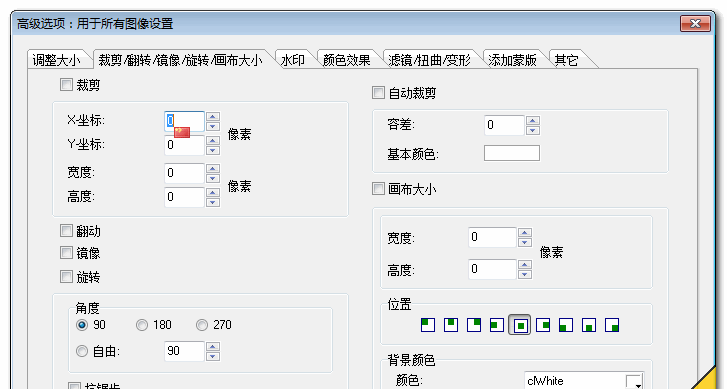Switch to the 调整大小 tab
Viewport: 727px width, 389px height.
pos(57,60)
